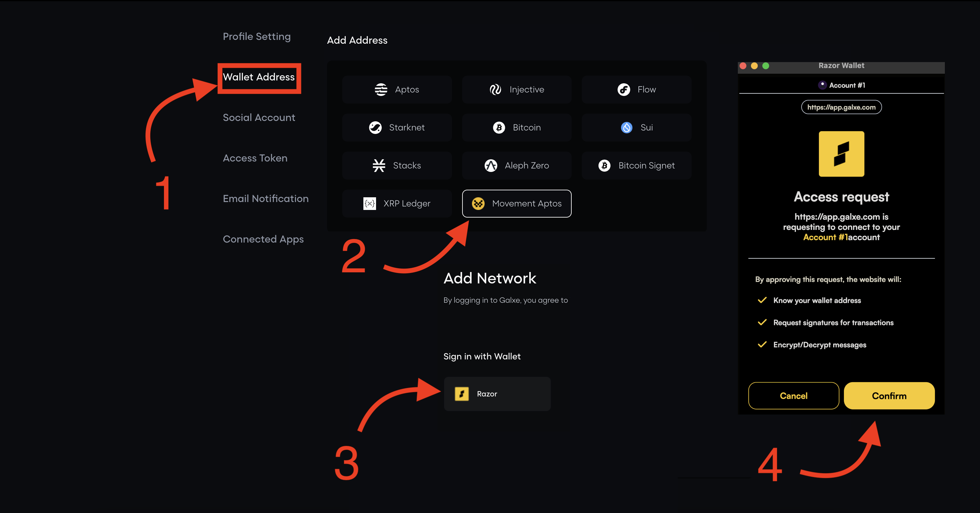Click the Aptos network icon
The width and height of the screenshot is (980, 513).
[381, 89]
